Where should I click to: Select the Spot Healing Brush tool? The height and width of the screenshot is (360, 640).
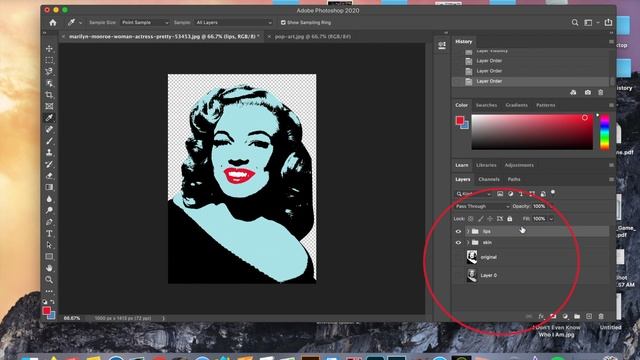(49, 129)
